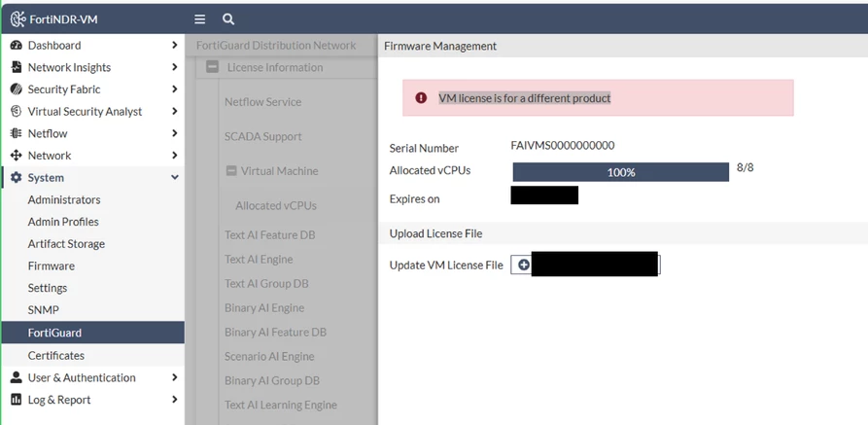868x425 pixels.
Task: Open the SNMP page
Action: (x=43, y=310)
